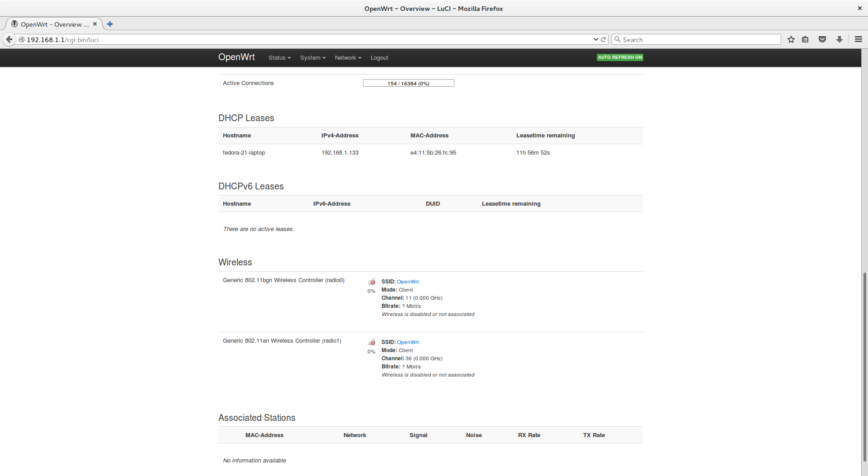The height and width of the screenshot is (476, 868).
Task: Click the DHCP Leases heading
Action: pos(246,118)
